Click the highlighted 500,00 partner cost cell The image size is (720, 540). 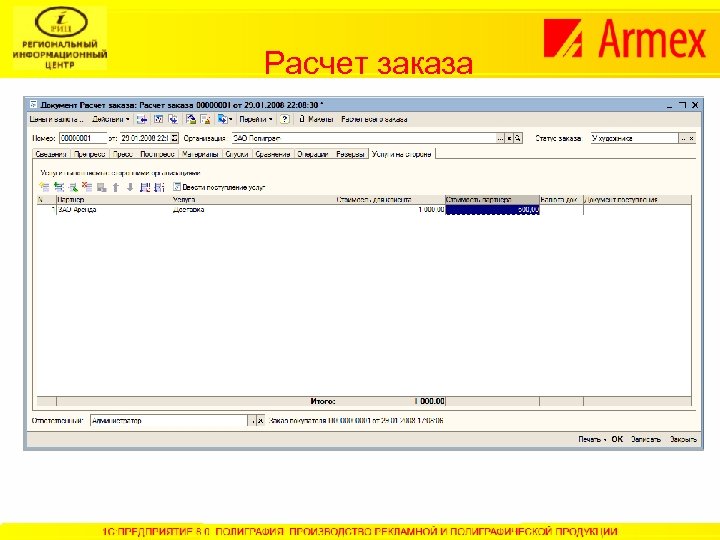(x=492, y=210)
